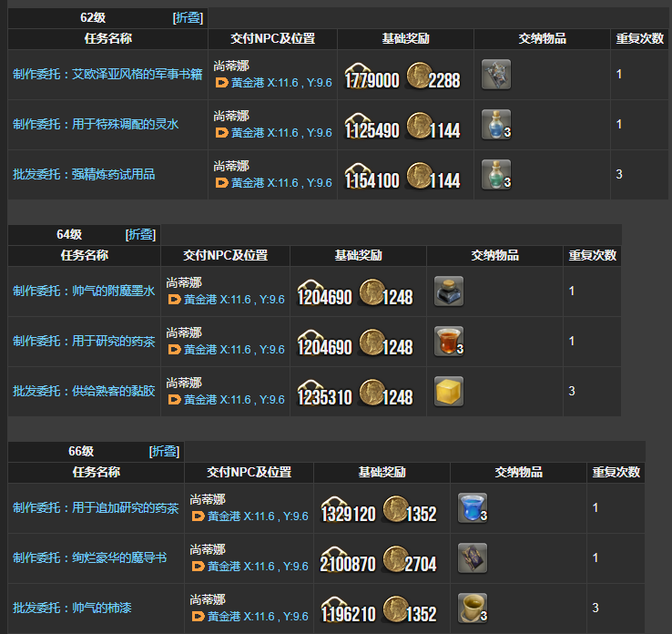672x634 pixels.
Task: Click repeat count 3 in 帅气的柿漆 row
Action: (596, 608)
